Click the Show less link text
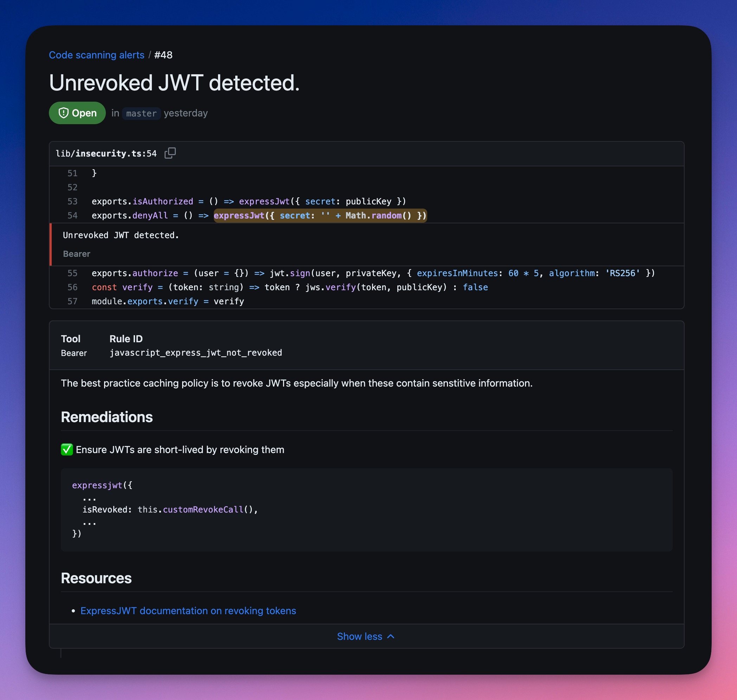This screenshot has height=700, width=737. (x=359, y=636)
